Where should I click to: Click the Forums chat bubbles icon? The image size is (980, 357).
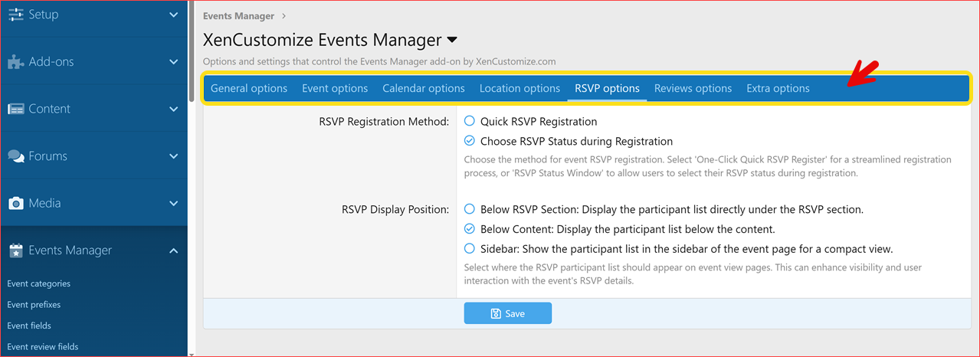(15, 156)
